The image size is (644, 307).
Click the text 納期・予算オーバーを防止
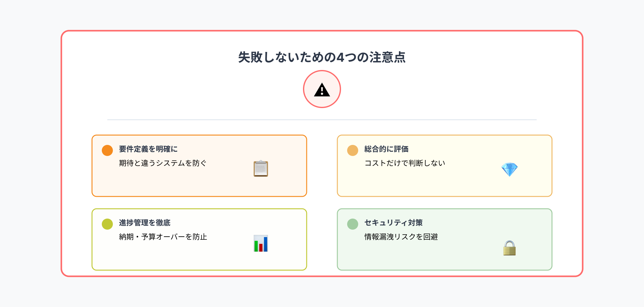coord(163,237)
